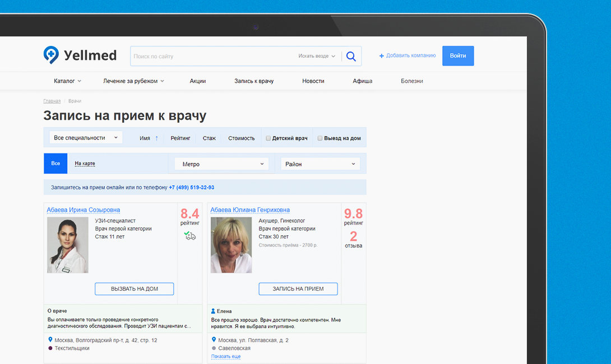
Task: Sort doctors by Имя
Action: [x=145, y=138]
